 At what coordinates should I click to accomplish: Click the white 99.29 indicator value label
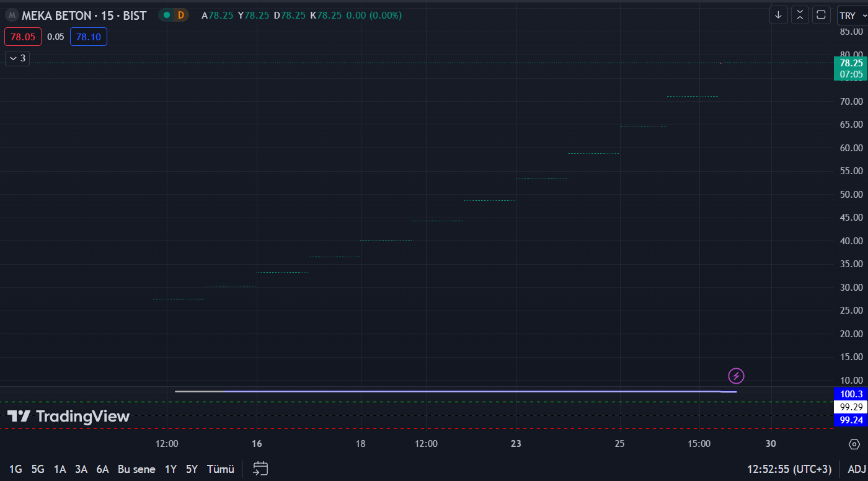click(851, 407)
